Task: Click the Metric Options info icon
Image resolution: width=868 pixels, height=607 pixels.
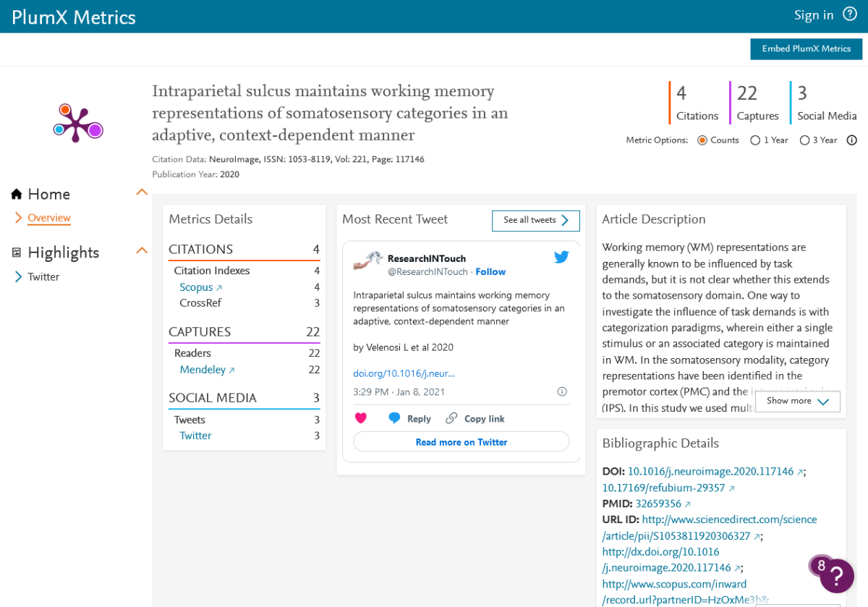Action: click(851, 140)
